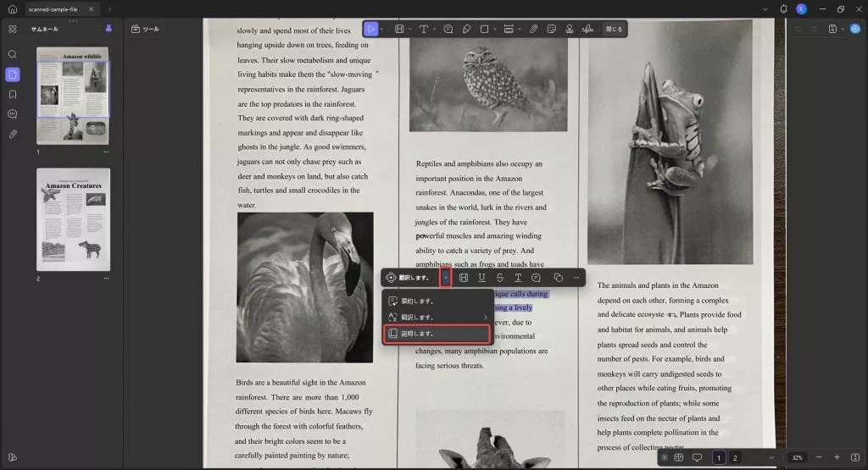This screenshot has width=868, height=470.
Task: Zoom out with minus button
Action: 819,457
